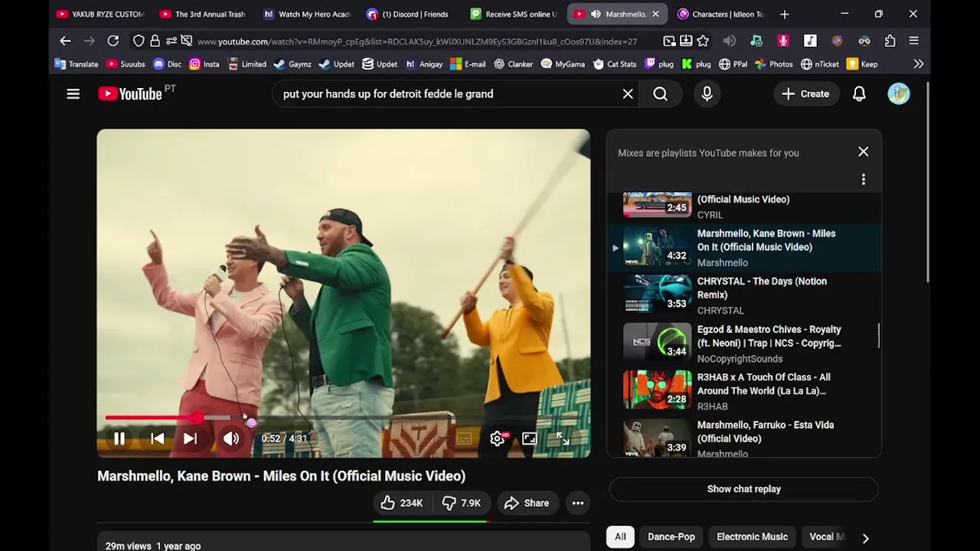Viewport: 980px width, 551px height.
Task: Select the CYRIL official music video entry
Action: [x=743, y=207]
